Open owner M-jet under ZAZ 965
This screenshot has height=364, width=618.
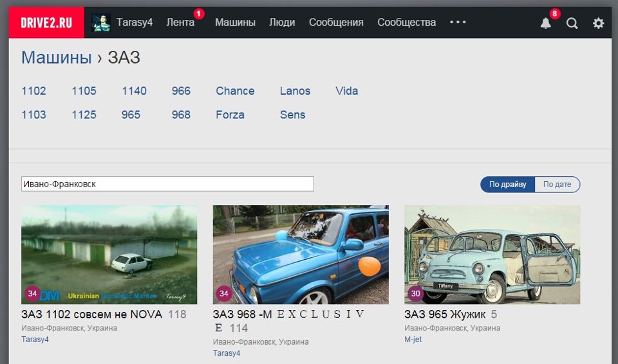[x=413, y=339]
